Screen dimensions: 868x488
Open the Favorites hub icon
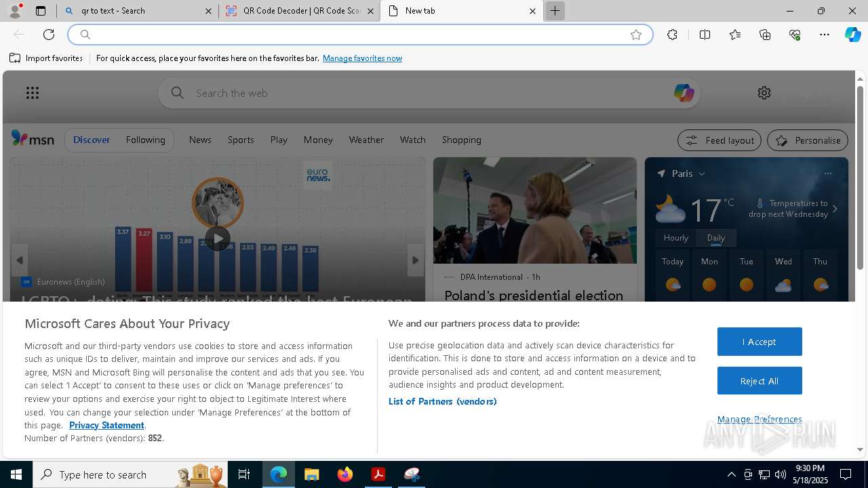735,35
